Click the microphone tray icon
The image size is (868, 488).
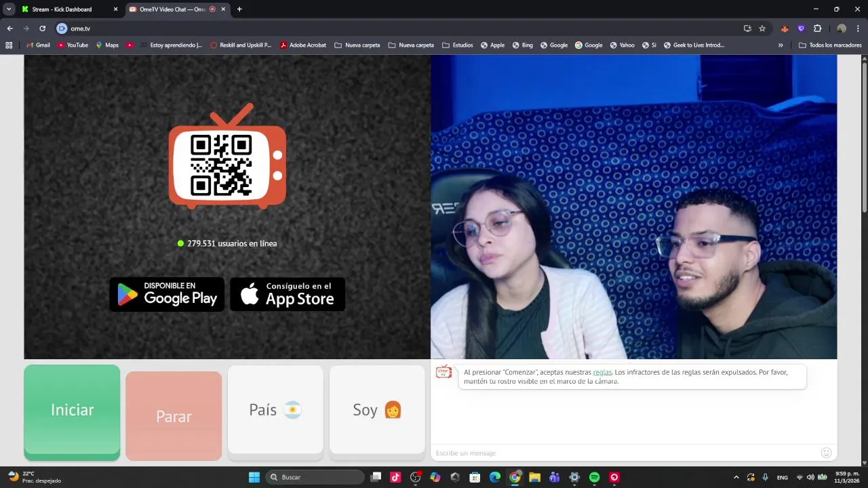point(765,477)
